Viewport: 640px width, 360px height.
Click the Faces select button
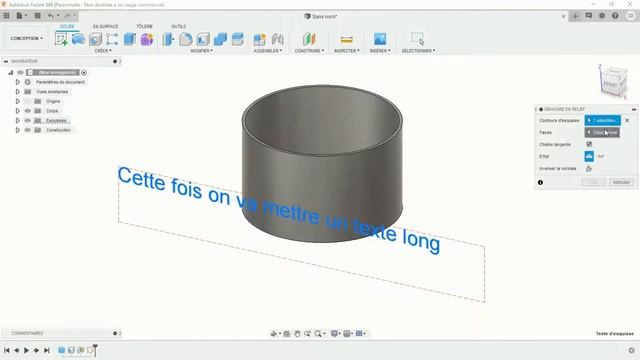click(x=602, y=132)
